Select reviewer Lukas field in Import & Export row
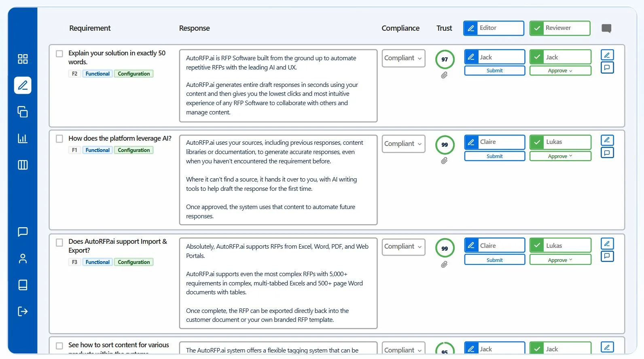Viewport: 644px width, 359px height. [560, 246]
